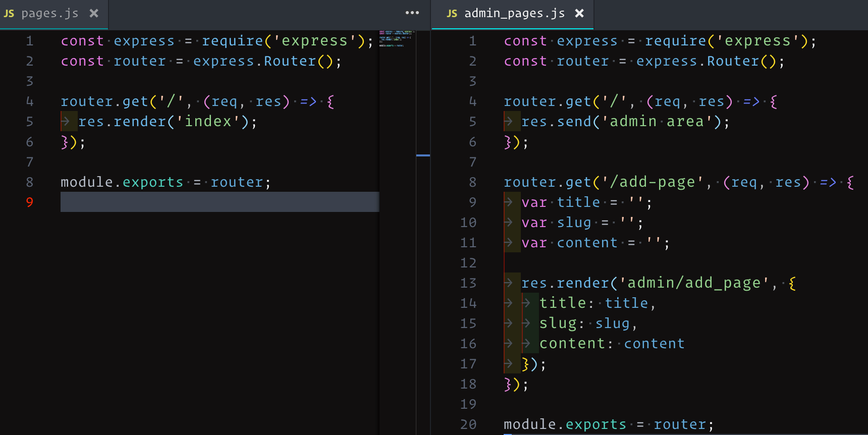Click the blue overview ruler marker in pages.js
This screenshot has height=435, width=868.
click(x=423, y=155)
